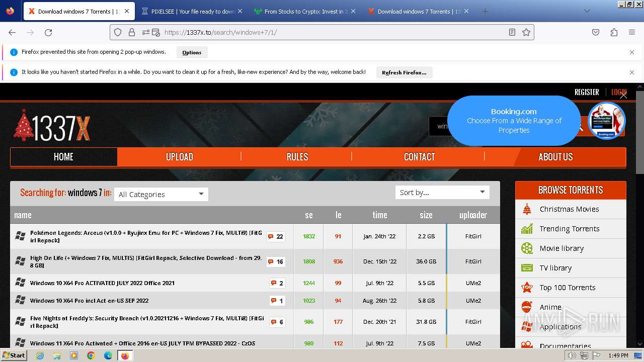
Task: Click the Trending Torrents chart icon
Action: tap(527, 229)
